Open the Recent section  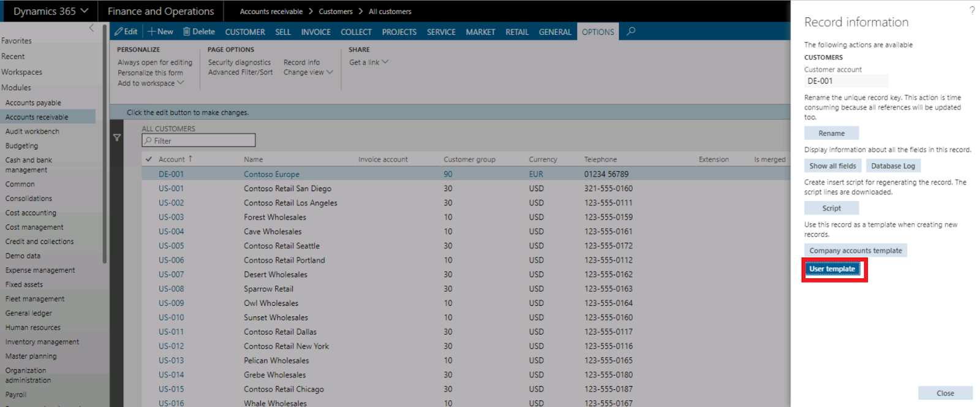pos(13,56)
